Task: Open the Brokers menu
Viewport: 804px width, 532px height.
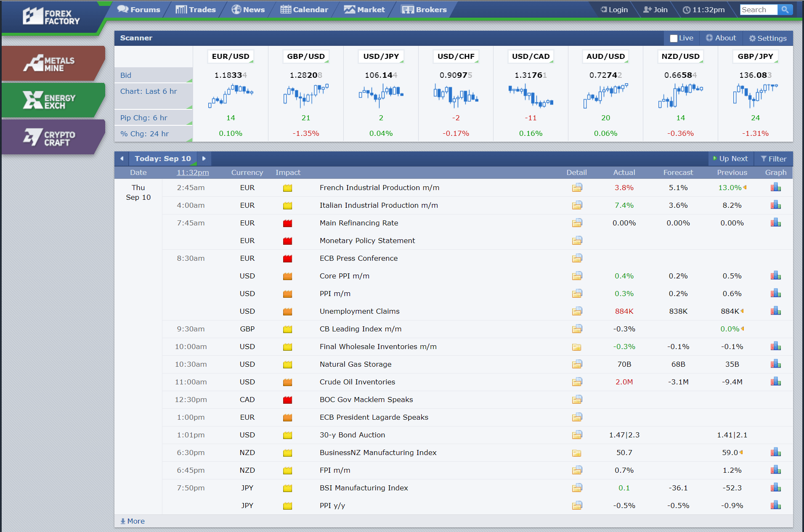Action: (424, 10)
